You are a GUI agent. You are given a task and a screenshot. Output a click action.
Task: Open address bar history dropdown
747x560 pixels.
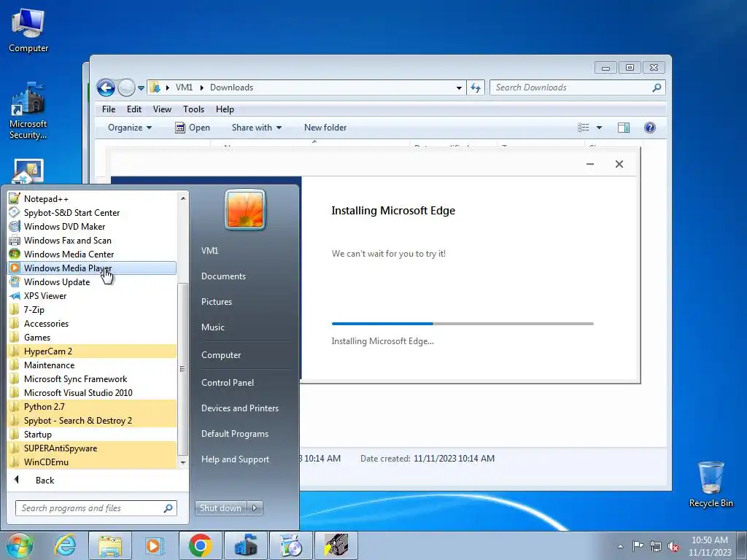[x=459, y=87]
